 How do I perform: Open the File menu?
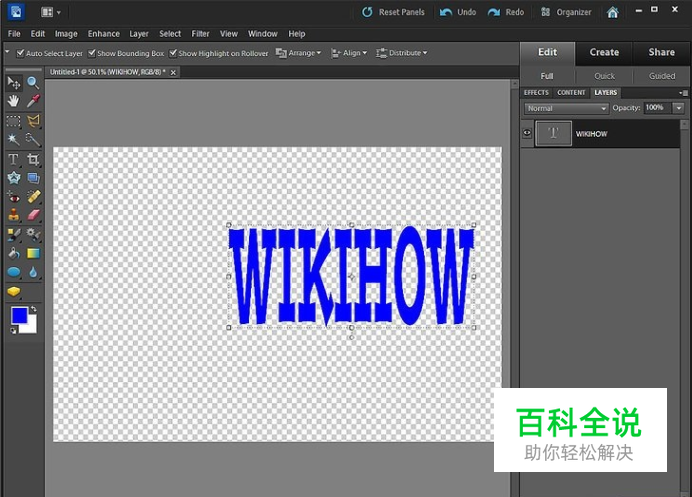pyautogui.click(x=14, y=34)
